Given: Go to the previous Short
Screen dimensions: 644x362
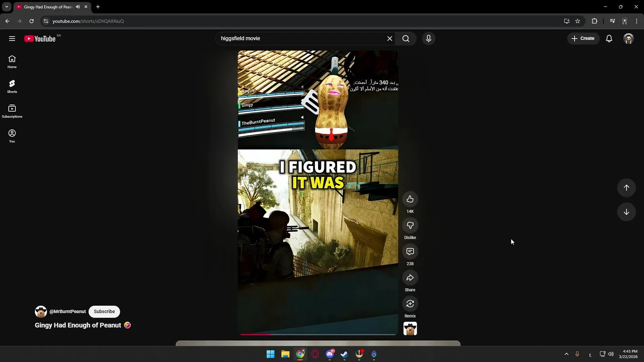Looking at the screenshot, I should (626, 188).
